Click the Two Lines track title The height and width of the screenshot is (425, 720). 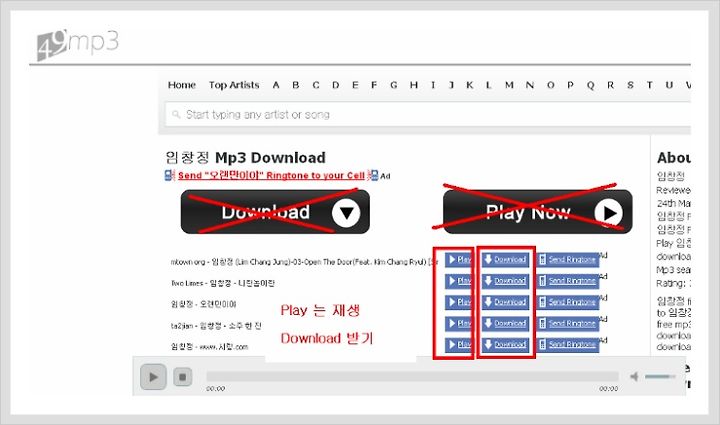223,283
